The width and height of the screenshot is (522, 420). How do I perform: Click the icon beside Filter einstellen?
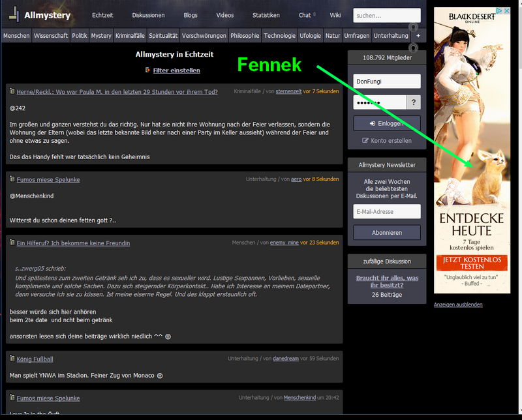pyautogui.click(x=147, y=70)
